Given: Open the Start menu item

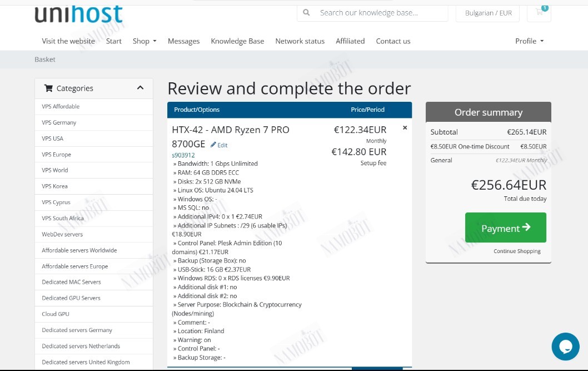Looking at the screenshot, I should [113, 41].
